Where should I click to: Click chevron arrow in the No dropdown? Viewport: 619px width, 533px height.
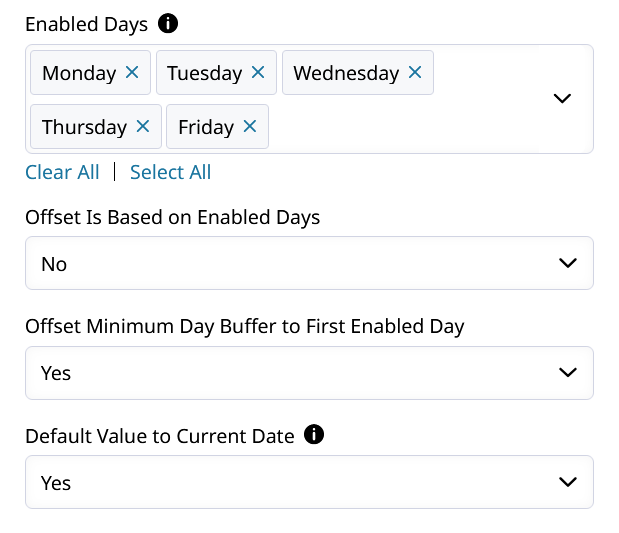coord(568,263)
